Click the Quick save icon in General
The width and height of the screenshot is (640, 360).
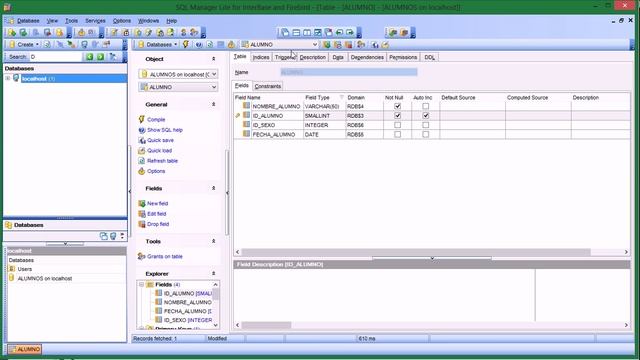(142, 140)
